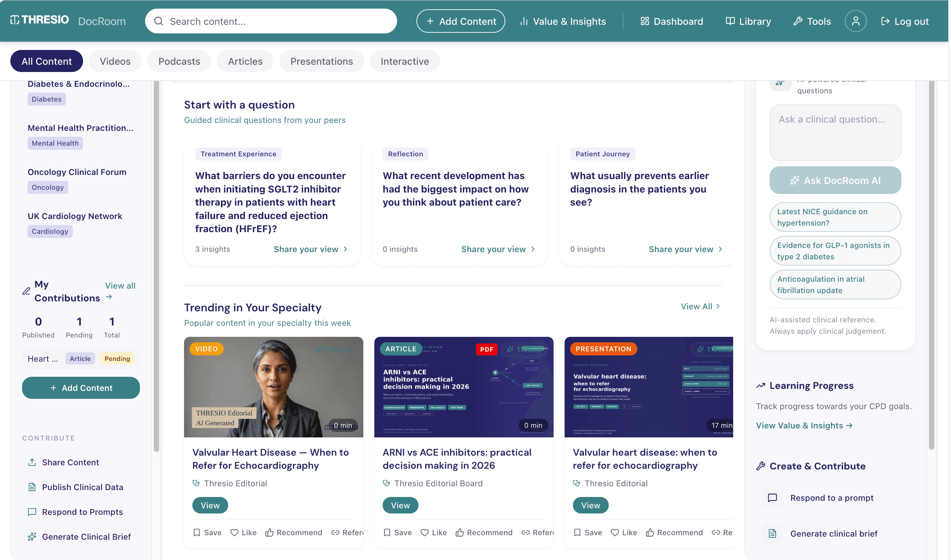Click the Learning Progress trend icon
The image size is (951, 560).
[760, 385]
